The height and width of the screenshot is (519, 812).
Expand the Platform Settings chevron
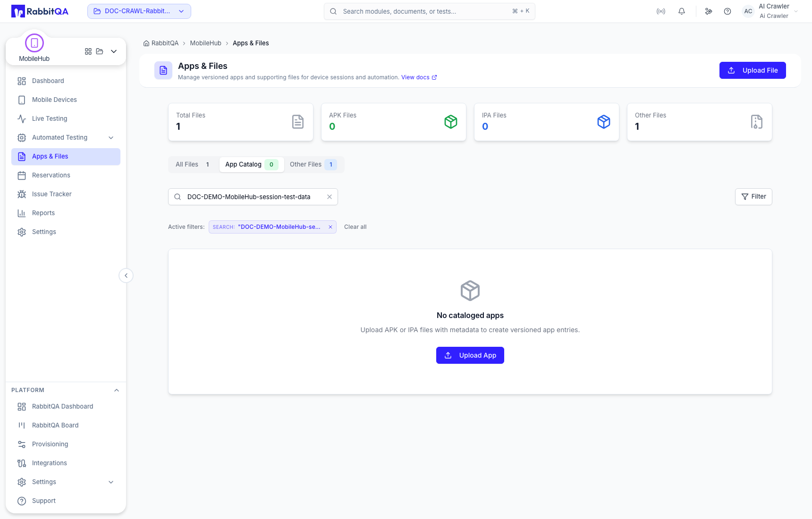(111, 482)
